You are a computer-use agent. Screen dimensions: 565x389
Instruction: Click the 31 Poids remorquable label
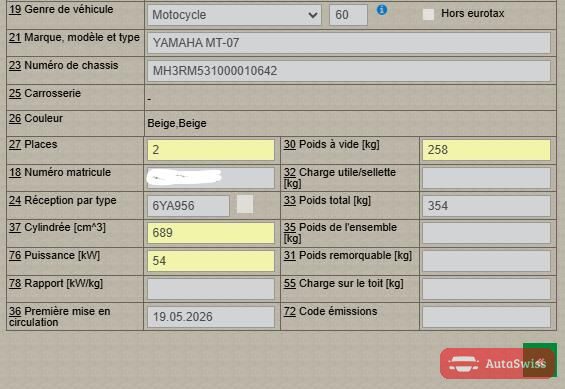click(x=348, y=256)
